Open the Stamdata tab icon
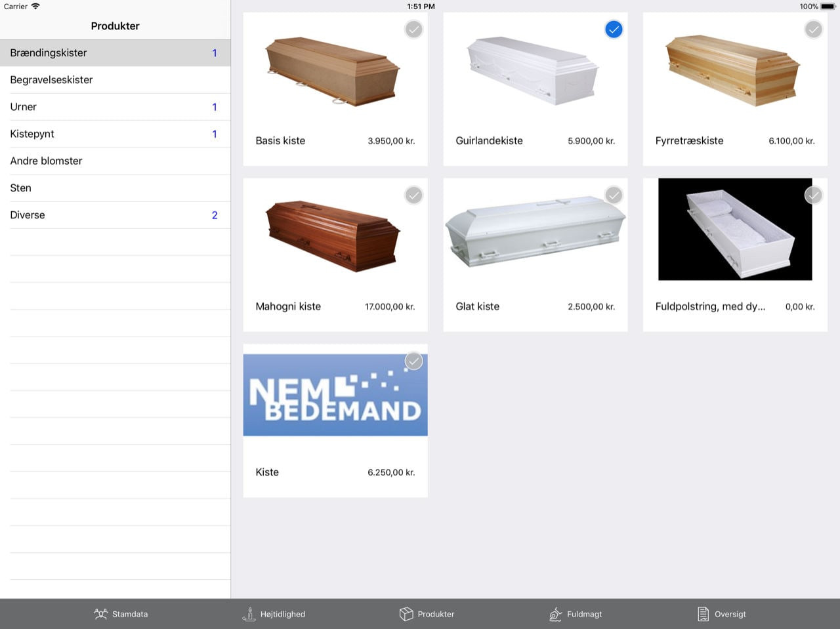This screenshot has width=840, height=629. [x=100, y=614]
